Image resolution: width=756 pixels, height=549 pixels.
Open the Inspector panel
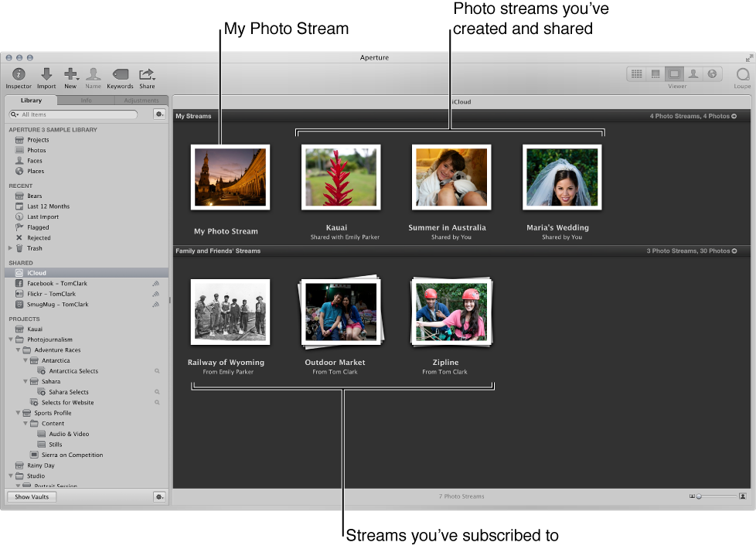coord(18,73)
